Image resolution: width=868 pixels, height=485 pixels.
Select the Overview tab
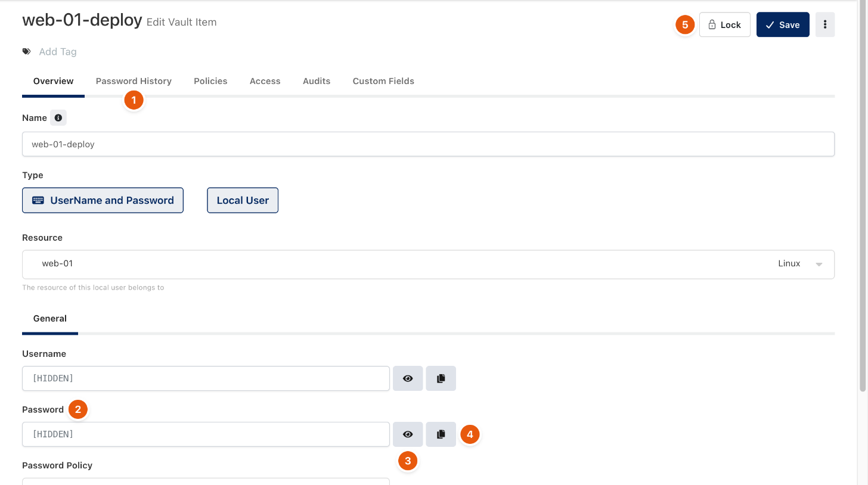tap(54, 81)
